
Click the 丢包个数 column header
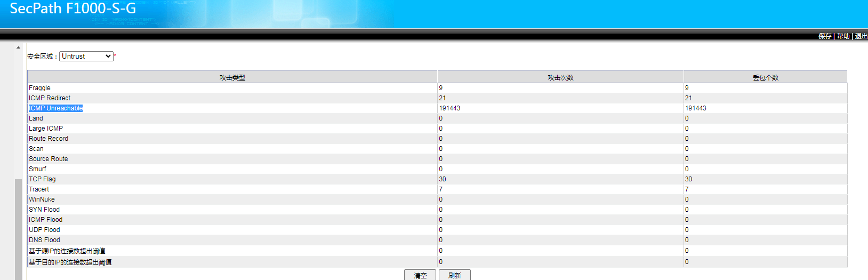766,77
